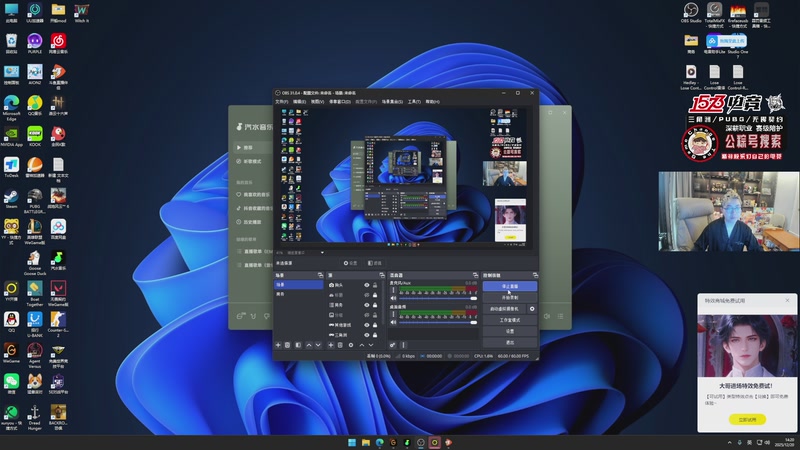Delete selected source with trash icon
The height and width of the screenshot is (450, 800).
340,345
